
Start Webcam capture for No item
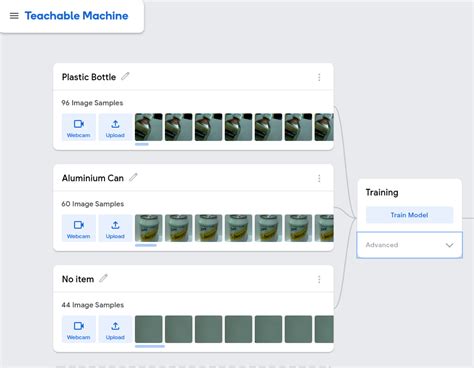[79, 329]
